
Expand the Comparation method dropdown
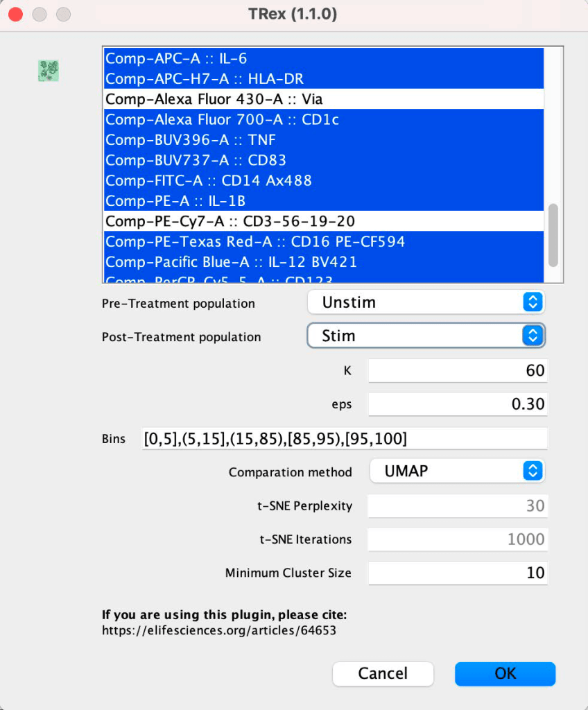(456, 471)
